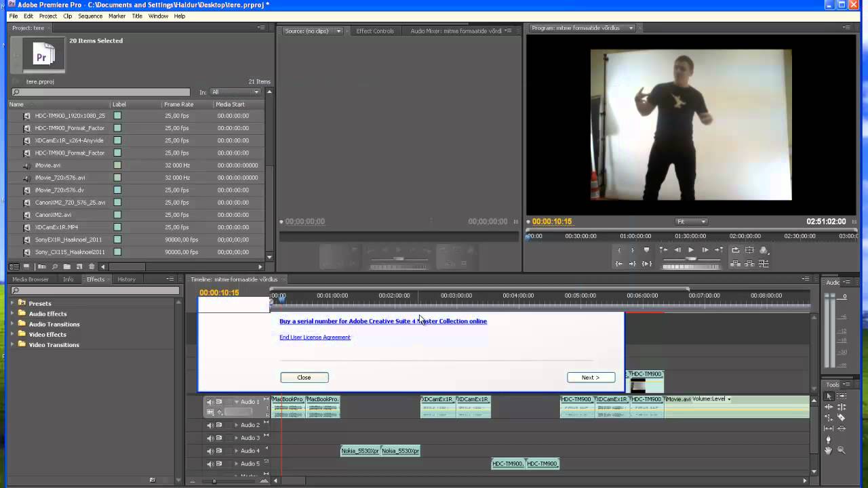The height and width of the screenshot is (488, 868).
Task: Open the Source (no clips) dropdown
Action: point(338,30)
